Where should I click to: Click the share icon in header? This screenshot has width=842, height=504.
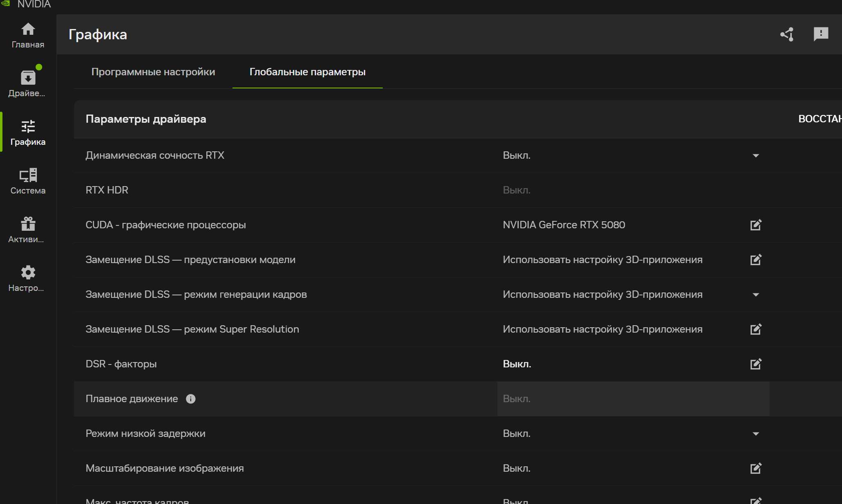tap(787, 34)
